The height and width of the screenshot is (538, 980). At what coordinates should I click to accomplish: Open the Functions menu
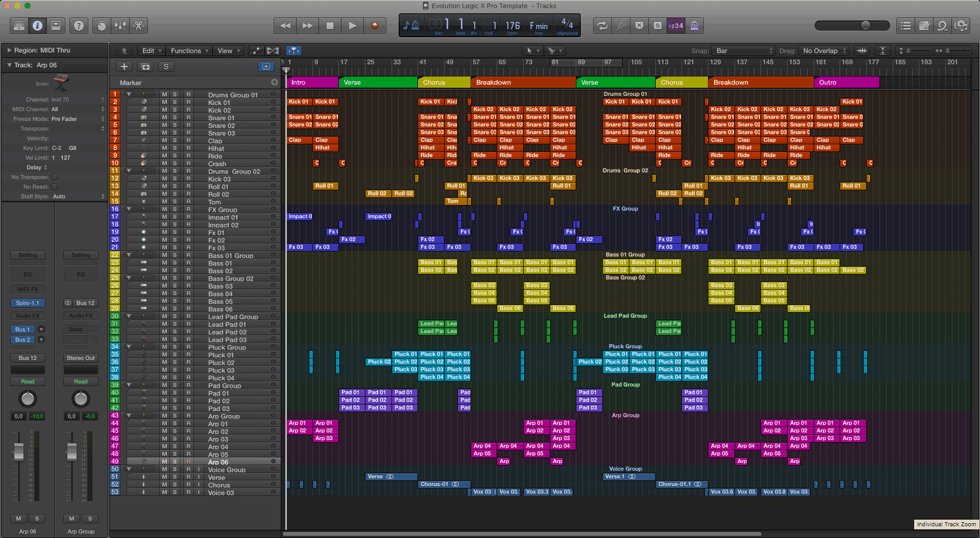pos(189,50)
